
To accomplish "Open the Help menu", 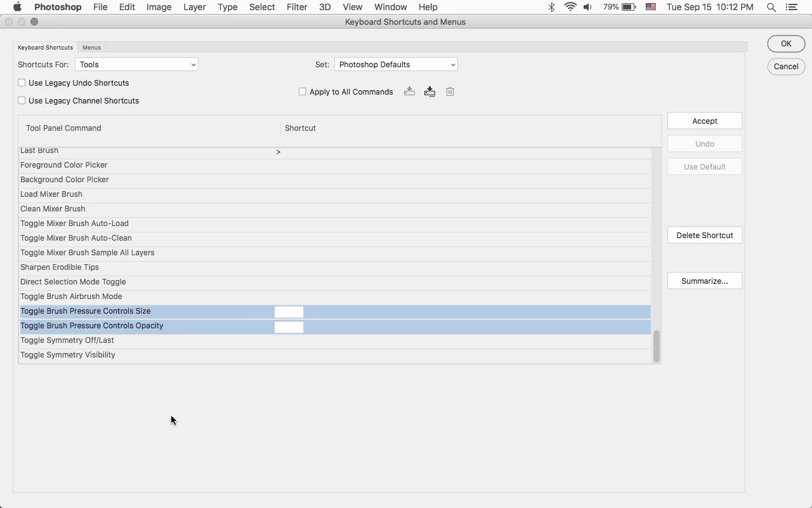I will [428, 7].
